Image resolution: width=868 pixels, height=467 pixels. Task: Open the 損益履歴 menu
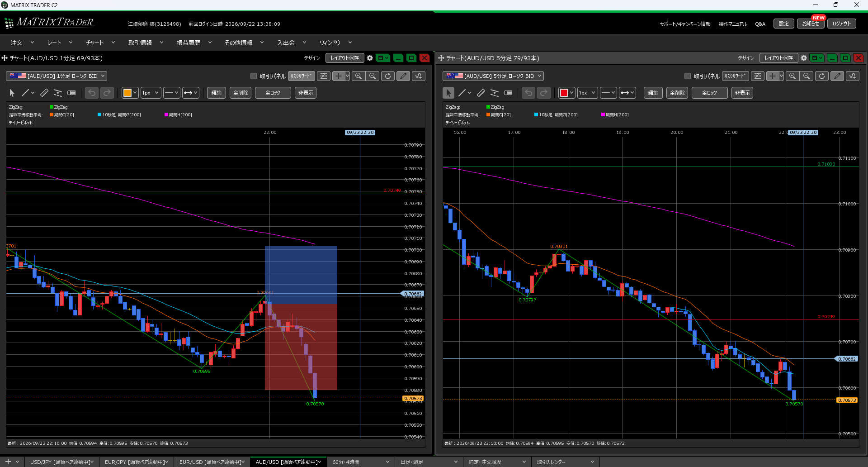click(x=194, y=43)
